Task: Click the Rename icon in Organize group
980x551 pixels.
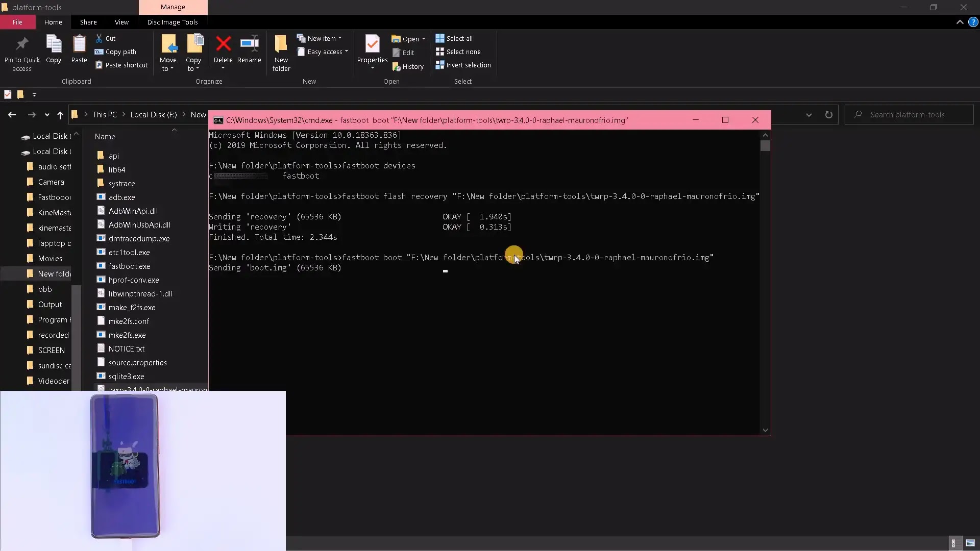Action: click(x=249, y=44)
